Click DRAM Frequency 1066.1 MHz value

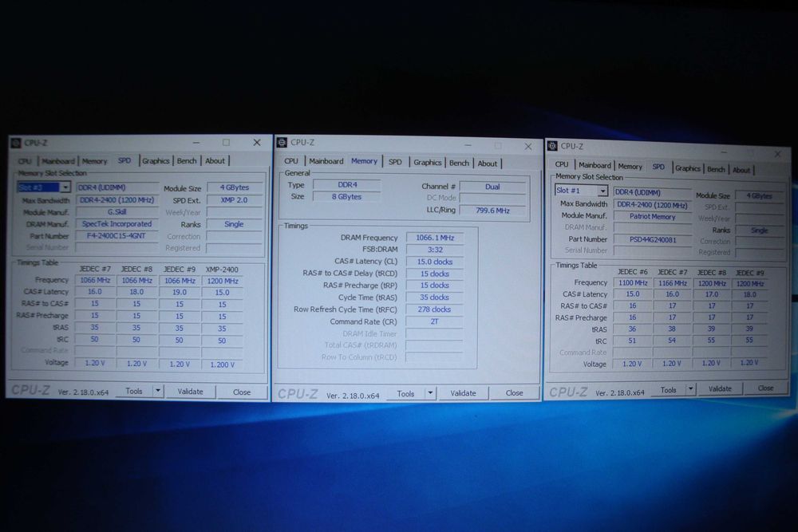coord(435,238)
